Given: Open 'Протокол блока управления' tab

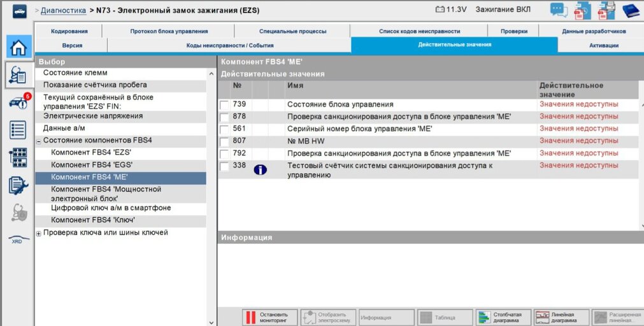Looking at the screenshot, I should [x=169, y=31].
